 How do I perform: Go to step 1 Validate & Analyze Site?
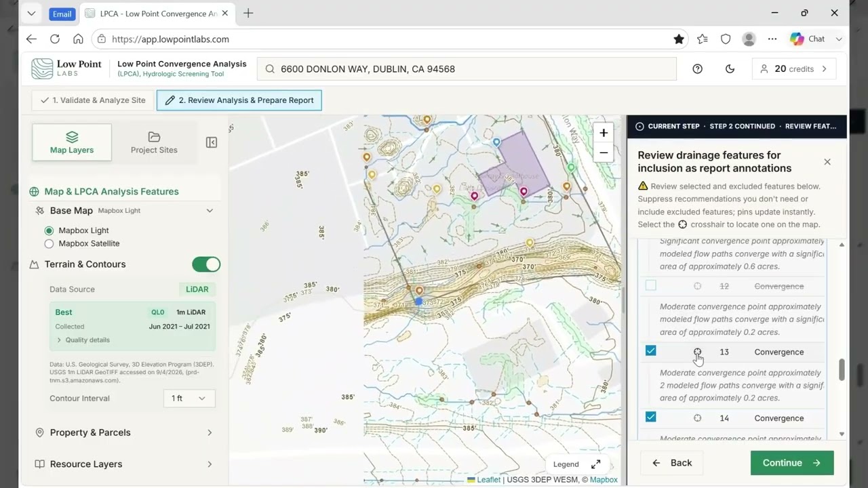(x=93, y=100)
